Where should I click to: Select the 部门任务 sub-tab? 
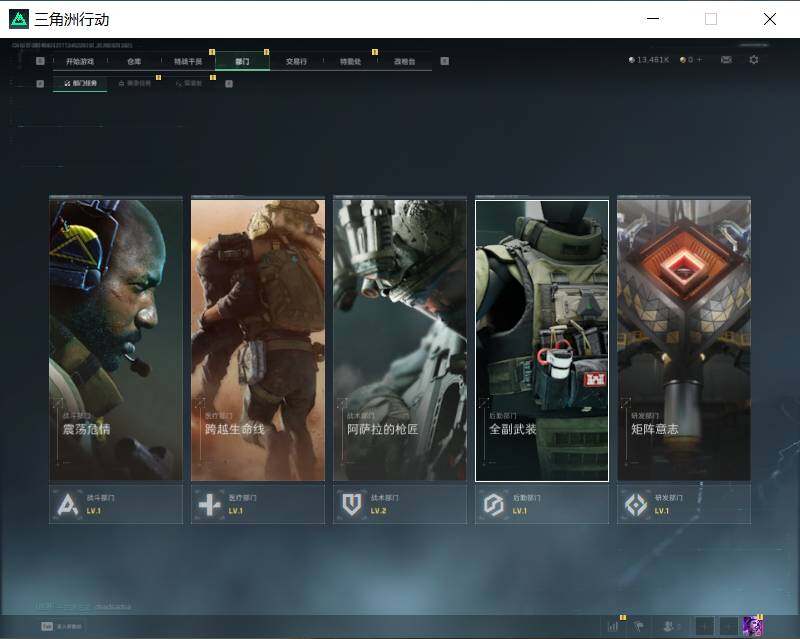pos(80,83)
